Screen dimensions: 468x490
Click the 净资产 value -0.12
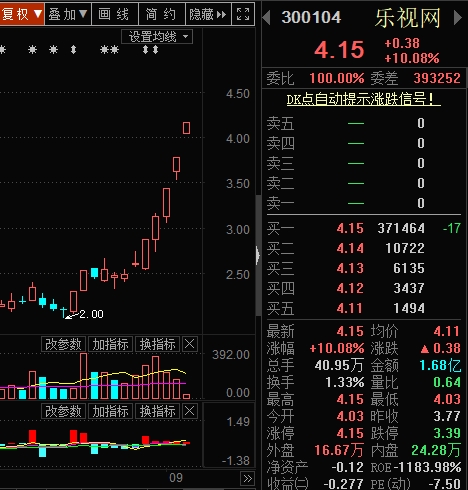[x=347, y=467]
